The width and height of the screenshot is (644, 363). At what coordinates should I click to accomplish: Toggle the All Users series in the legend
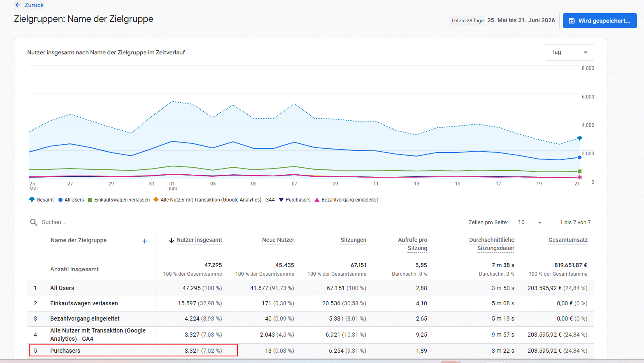[71, 200]
